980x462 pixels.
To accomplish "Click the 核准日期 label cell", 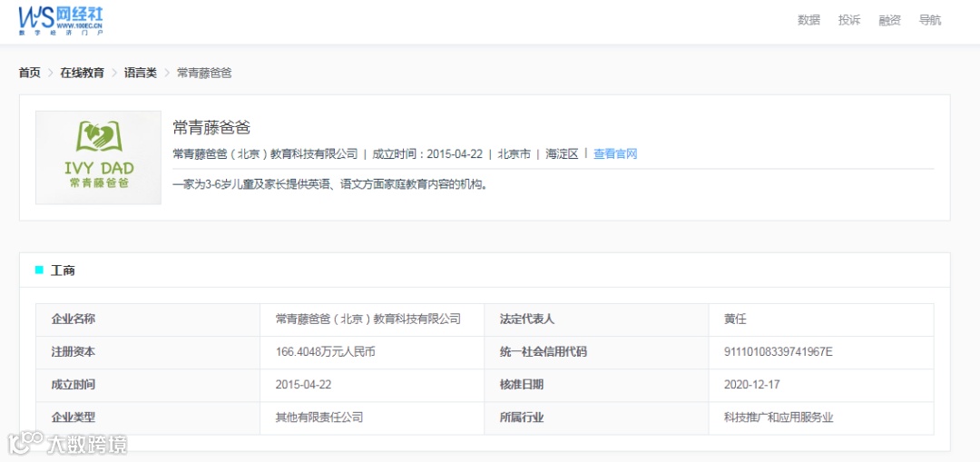I will (596, 385).
